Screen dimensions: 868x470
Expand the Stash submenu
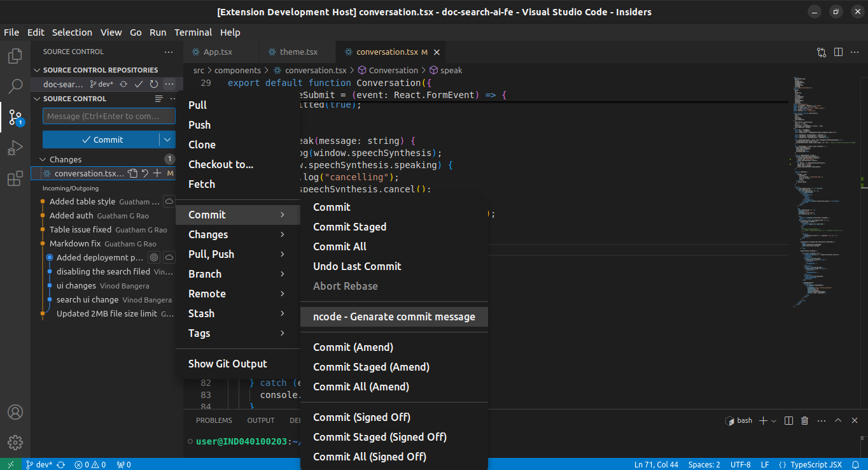click(x=237, y=313)
